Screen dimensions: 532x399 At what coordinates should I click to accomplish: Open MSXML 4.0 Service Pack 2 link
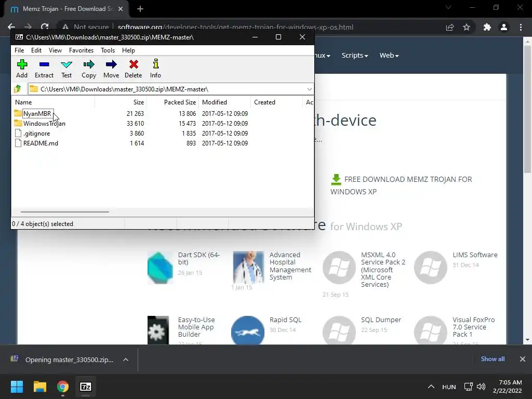(383, 270)
